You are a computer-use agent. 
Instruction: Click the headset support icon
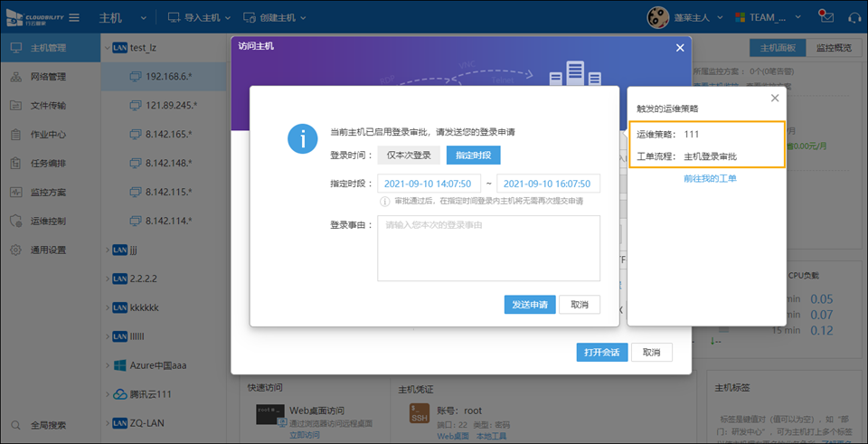click(854, 17)
